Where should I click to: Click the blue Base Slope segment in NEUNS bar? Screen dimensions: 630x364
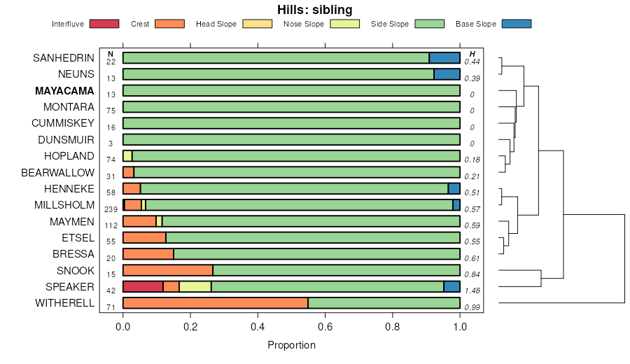447,74
